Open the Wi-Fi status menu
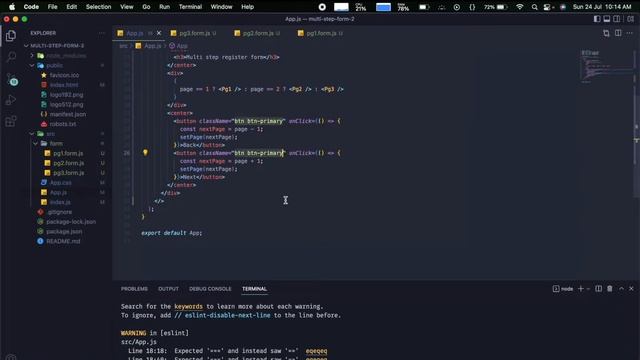This screenshot has width=640, height=360. click(x=520, y=7)
